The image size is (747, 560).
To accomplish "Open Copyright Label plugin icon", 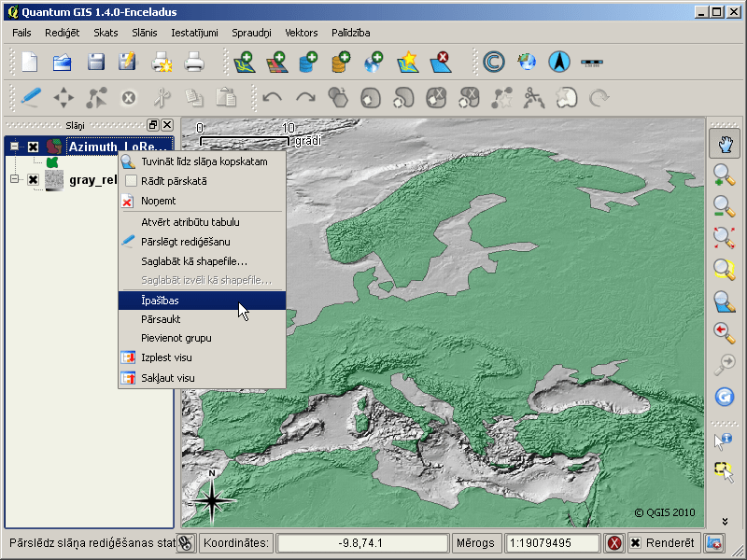I will click(x=494, y=62).
